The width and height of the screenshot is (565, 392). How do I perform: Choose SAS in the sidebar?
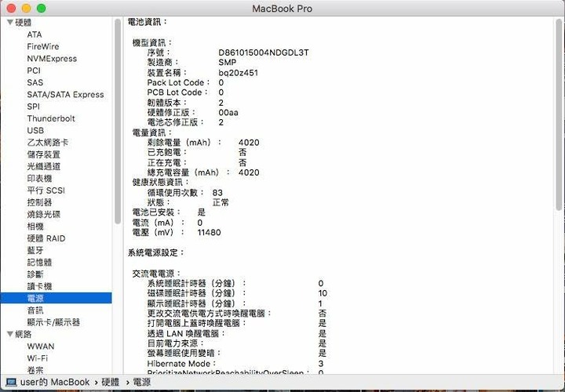(35, 82)
